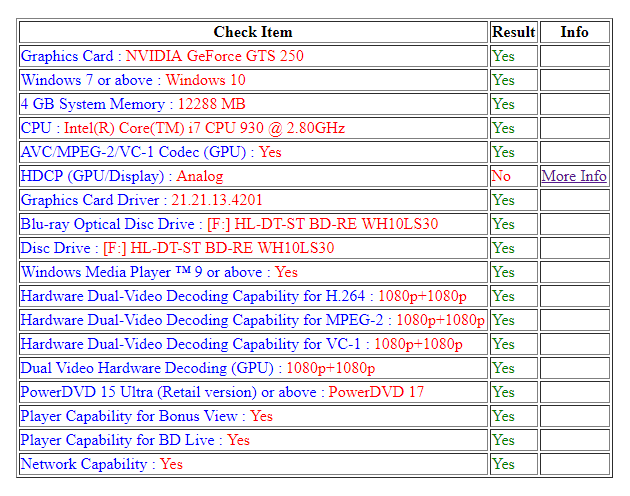The image size is (630, 496).
Task: Click the Yes result for 4 GB System Memory
Action: click(503, 104)
